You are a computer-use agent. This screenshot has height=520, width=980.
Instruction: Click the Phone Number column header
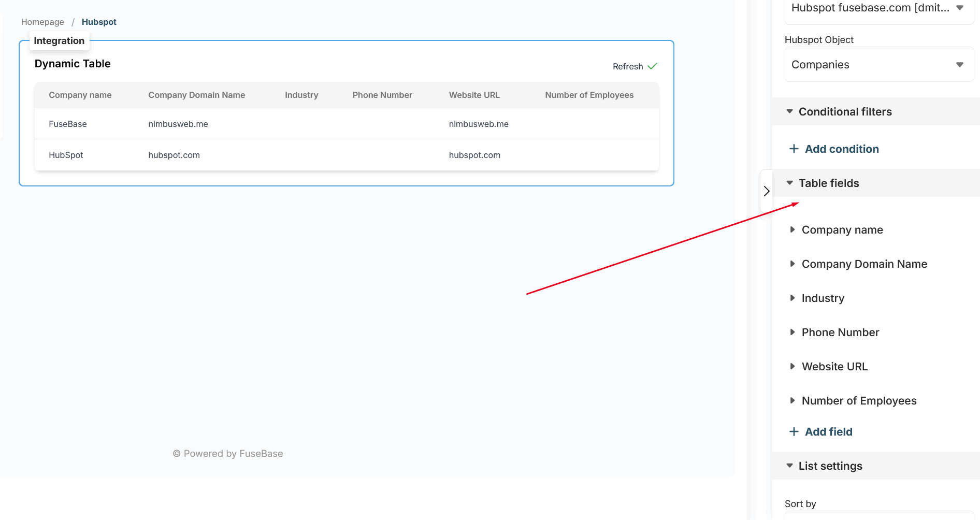coord(382,95)
